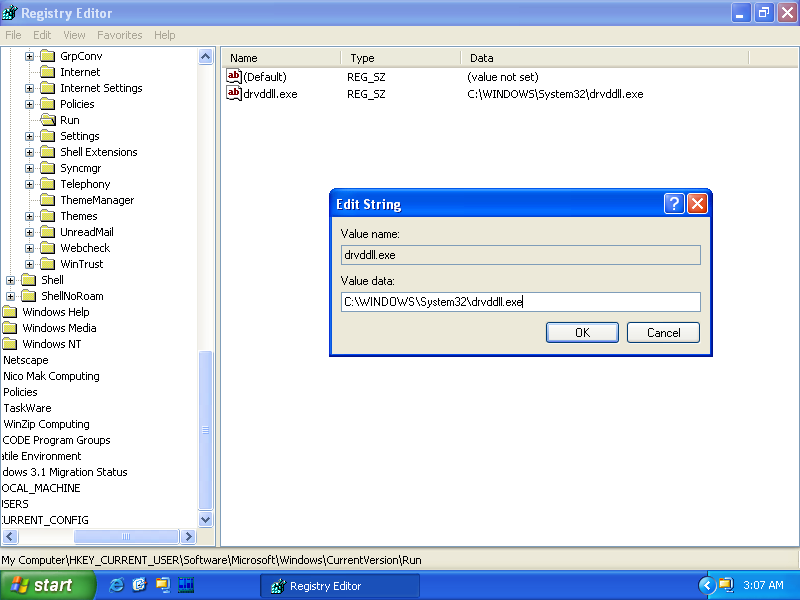Launch Outlook Express from Quick Launch

(139, 585)
